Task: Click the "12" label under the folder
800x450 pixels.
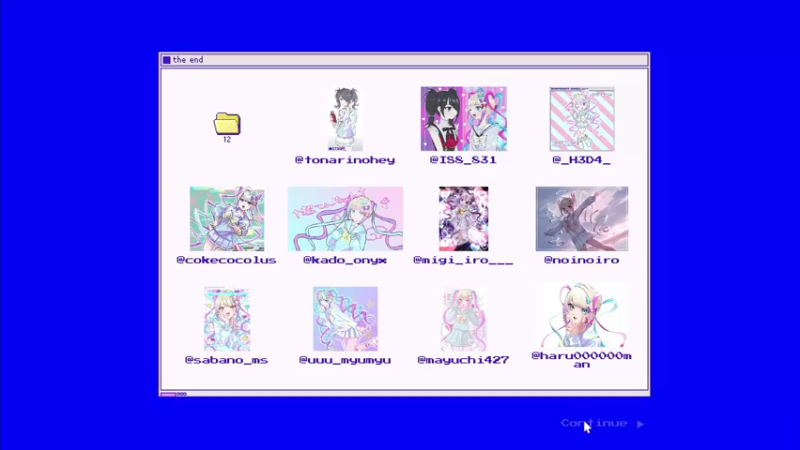Action: [x=227, y=140]
